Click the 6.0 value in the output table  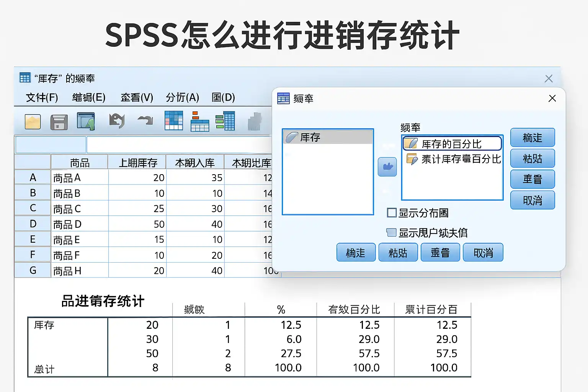[294, 339]
